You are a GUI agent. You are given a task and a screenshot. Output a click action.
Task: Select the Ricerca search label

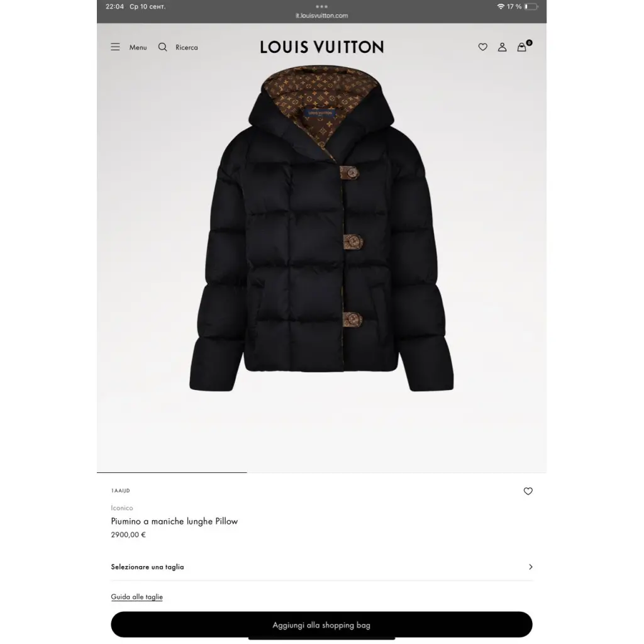point(186,47)
